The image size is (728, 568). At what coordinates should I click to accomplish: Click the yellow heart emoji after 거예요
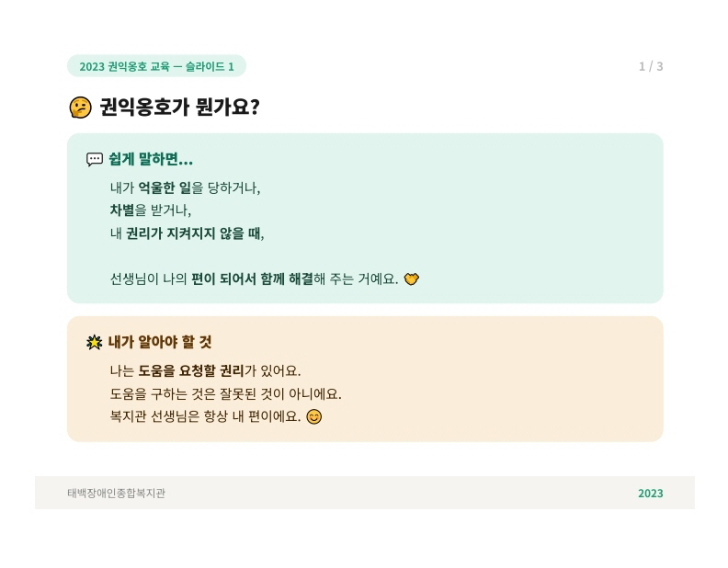point(412,278)
